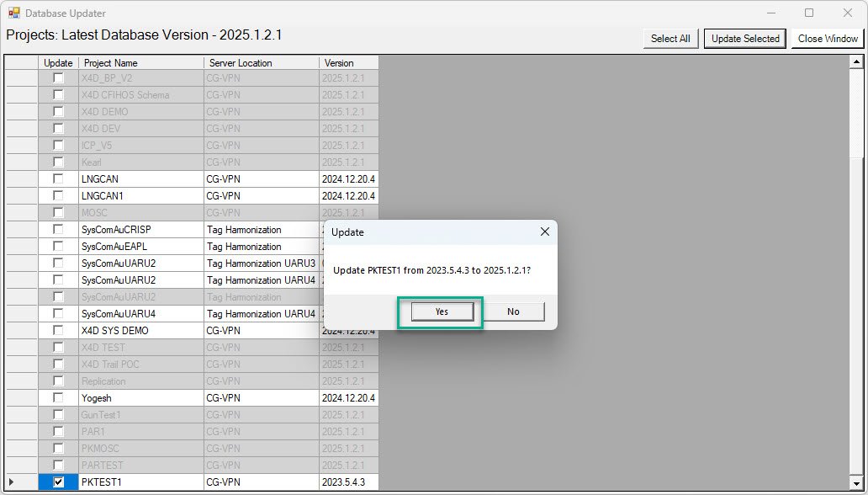Maximize the Database Updater window
This screenshot has width=868, height=495.
pyautogui.click(x=809, y=13)
